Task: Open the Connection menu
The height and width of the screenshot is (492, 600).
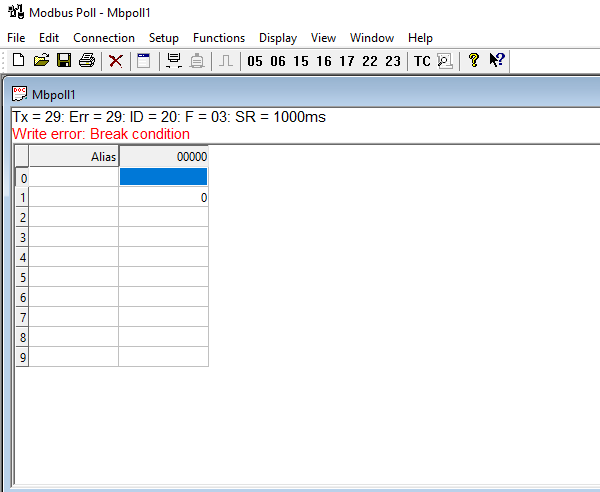Action: point(104,38)
